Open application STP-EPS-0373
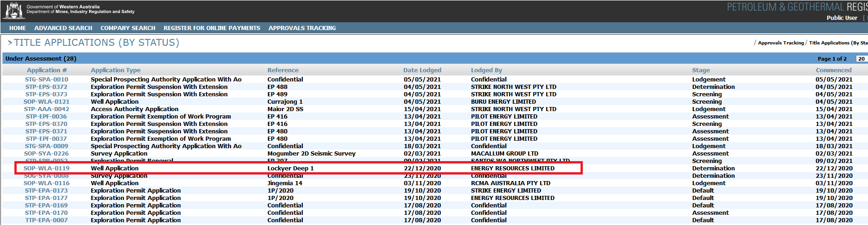The width and height of the screenshot is (868, 225). tap(46, 94)
